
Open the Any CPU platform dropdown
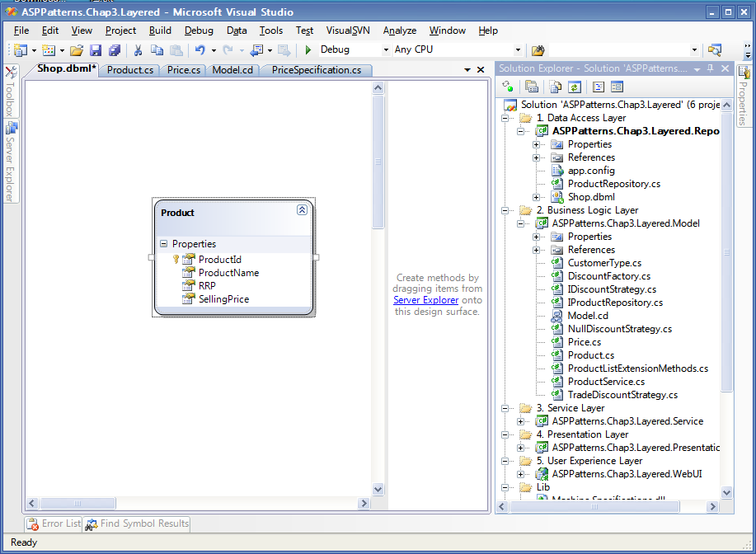tap(518, 50)
